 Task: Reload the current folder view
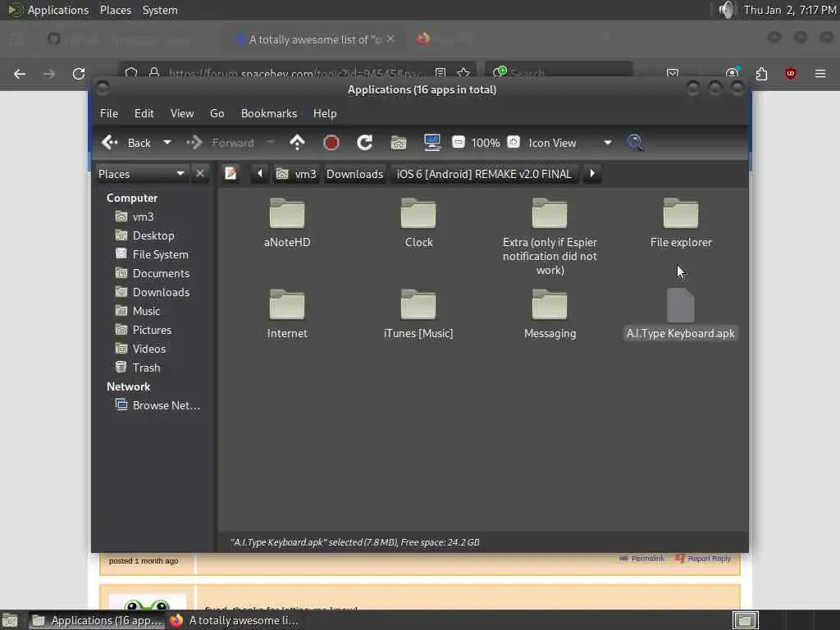click(365, 143)
